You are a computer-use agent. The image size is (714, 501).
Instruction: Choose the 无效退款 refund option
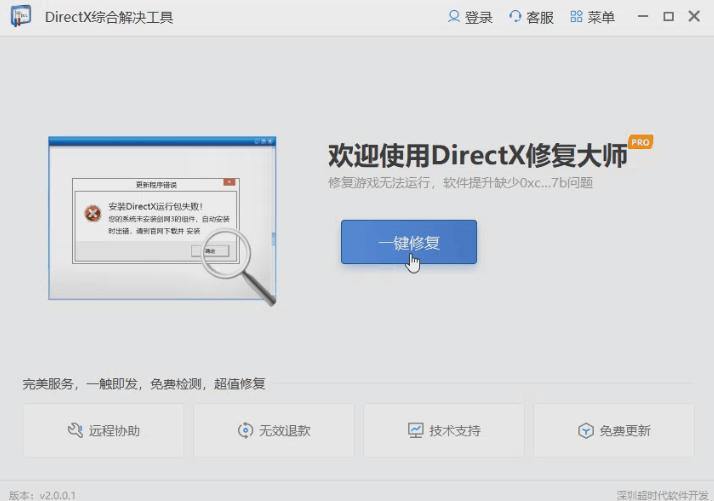[273, 431]
